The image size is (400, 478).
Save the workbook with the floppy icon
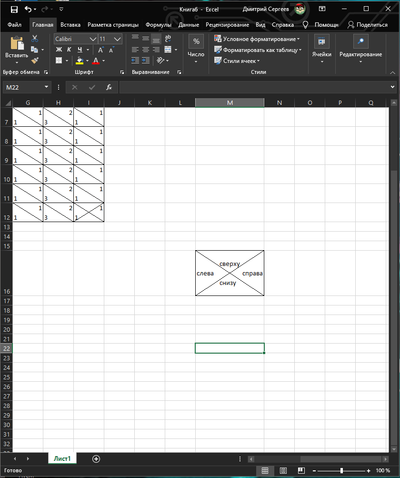(x=14, y=9)
